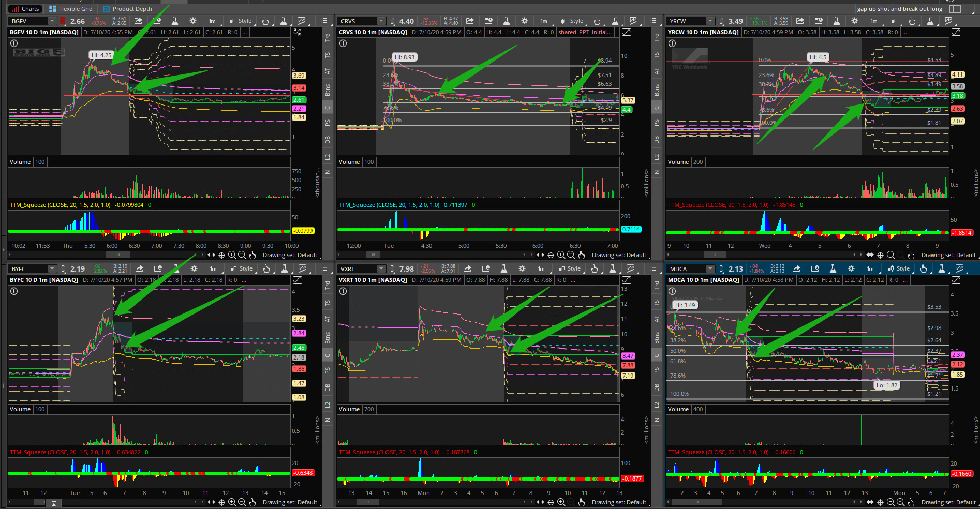Click CRVS chart horizontal scrollbar thumb
Image resolution: width=980 pixels, height=509 pixels.
[x=373, y=255]
